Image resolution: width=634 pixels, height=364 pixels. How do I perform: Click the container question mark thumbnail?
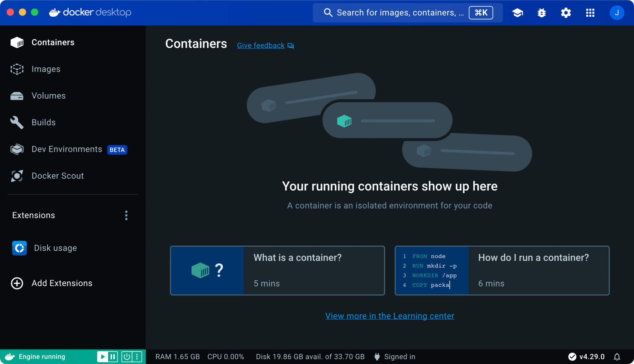pos(207,271)
